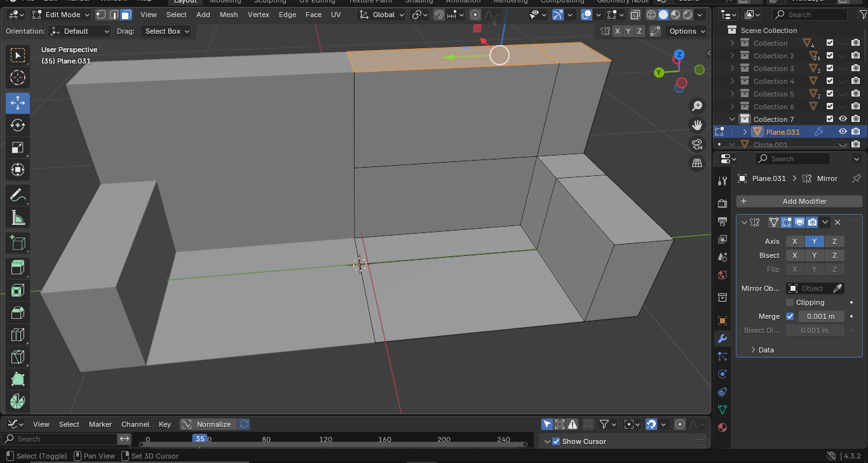868x463 pixels.
Task: Switch to vertex select mode
Action: coord(102,15)
